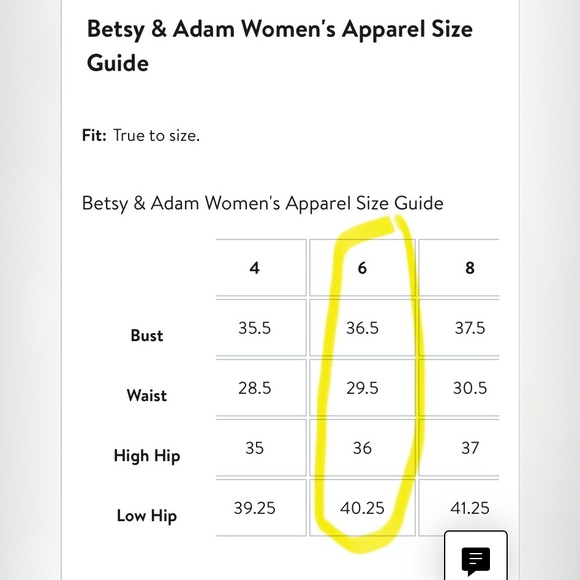Image resolution: width=580 pixels, height=580 pixels.
Task: Click high hip value 36 cell
Action: (362, 448)
